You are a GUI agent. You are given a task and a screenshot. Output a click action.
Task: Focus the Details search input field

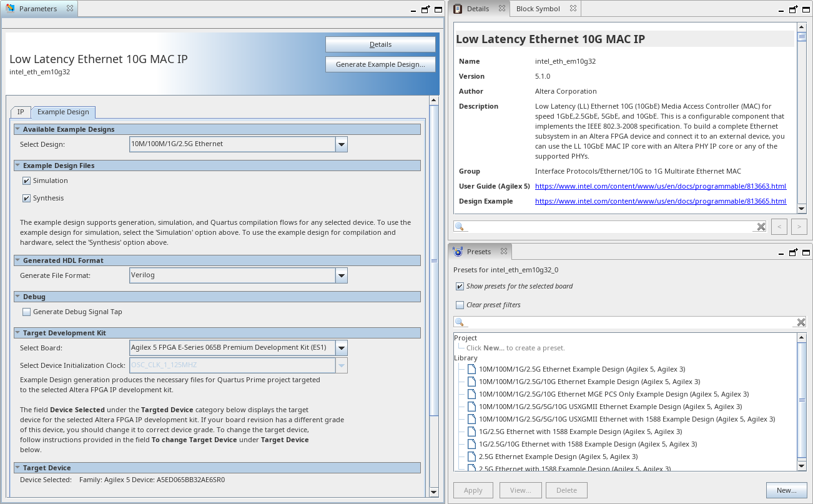611,227
